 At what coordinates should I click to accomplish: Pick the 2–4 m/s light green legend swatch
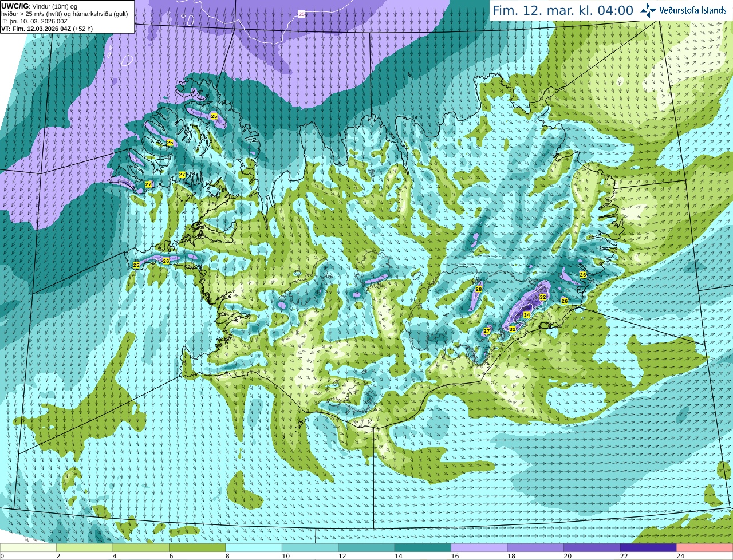pyautogui.click(x=85, y=548)
